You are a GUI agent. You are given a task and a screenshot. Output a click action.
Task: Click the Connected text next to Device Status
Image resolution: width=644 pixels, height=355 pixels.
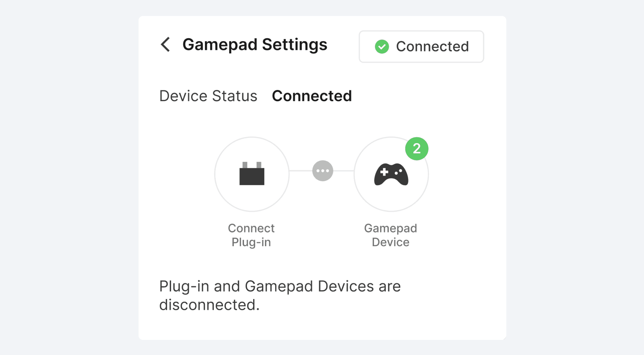click(311, 96)
